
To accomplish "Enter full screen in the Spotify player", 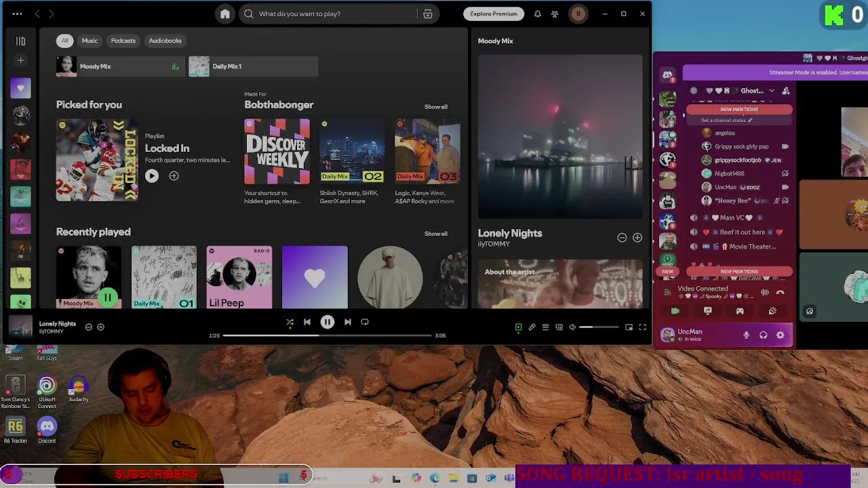I will pyautogui.click(x=642, y=327).
